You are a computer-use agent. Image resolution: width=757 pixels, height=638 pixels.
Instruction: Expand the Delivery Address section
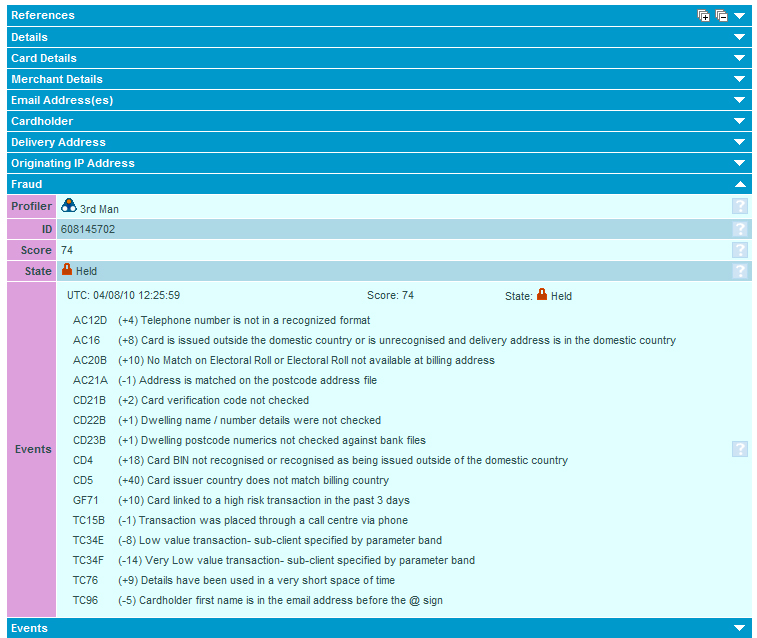click(x=740, y=142)
